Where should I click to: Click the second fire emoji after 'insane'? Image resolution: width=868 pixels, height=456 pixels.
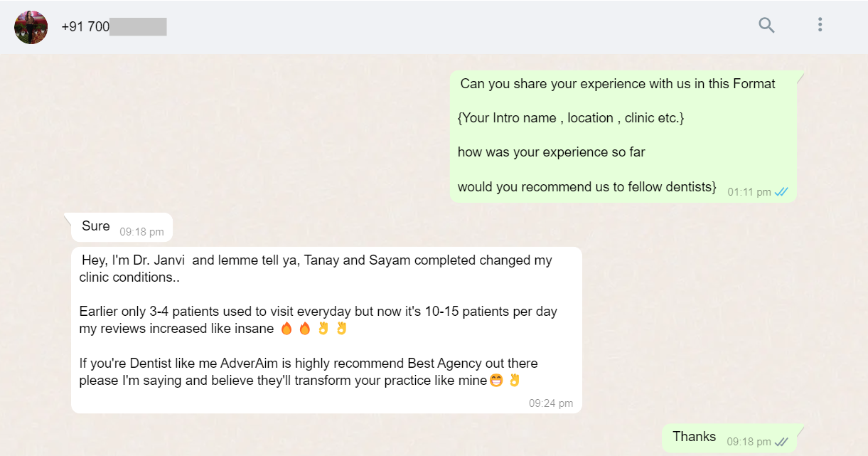click(x=304, y=329)
